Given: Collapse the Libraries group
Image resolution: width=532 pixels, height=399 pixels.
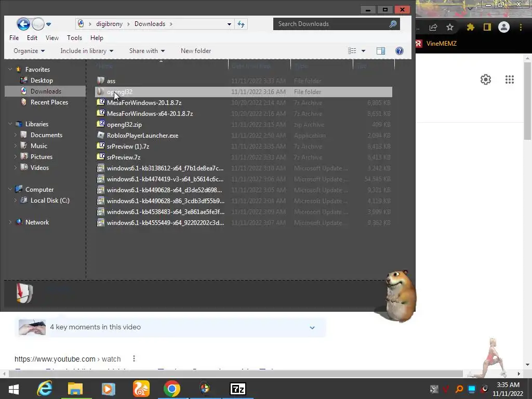Looking at the screenshot, I should click(x=10, y=124).
